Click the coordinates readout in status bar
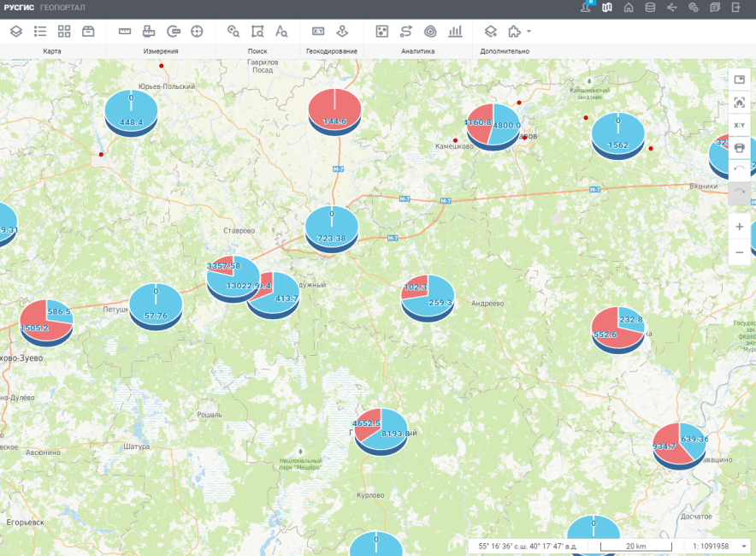 [528, 546]
